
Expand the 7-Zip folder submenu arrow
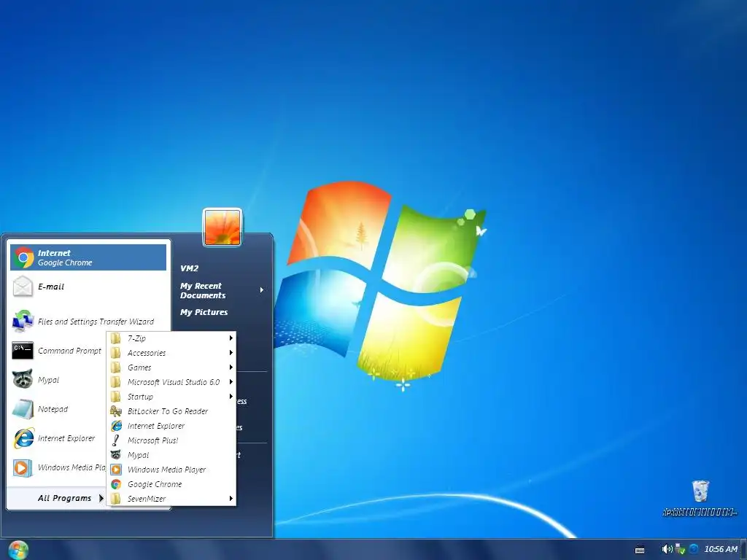click(231, 338)
